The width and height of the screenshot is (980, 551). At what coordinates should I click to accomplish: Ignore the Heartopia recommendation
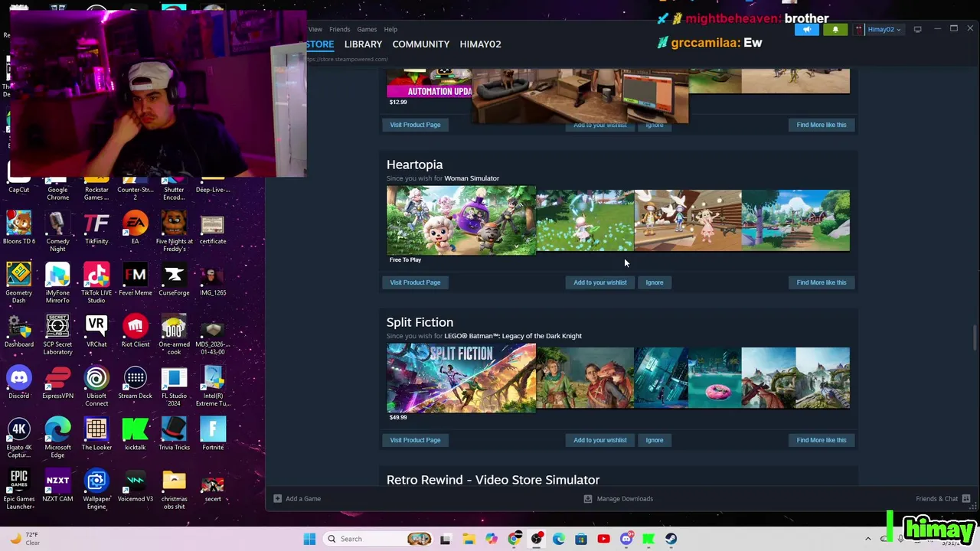(x=654, y=282)
